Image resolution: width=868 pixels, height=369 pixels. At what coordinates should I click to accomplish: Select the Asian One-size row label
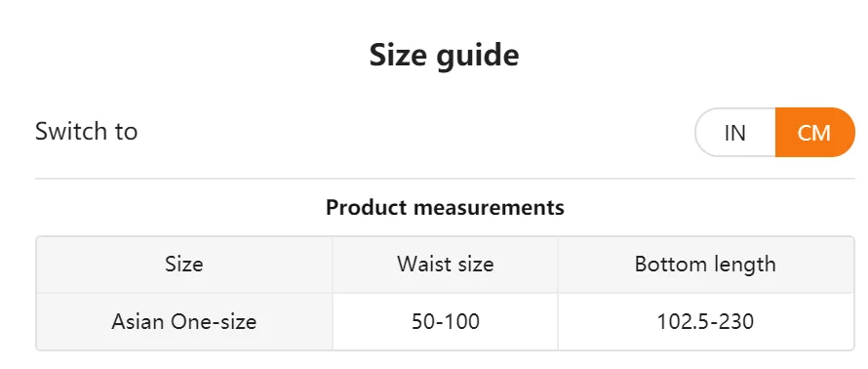[x=183, y=321]
